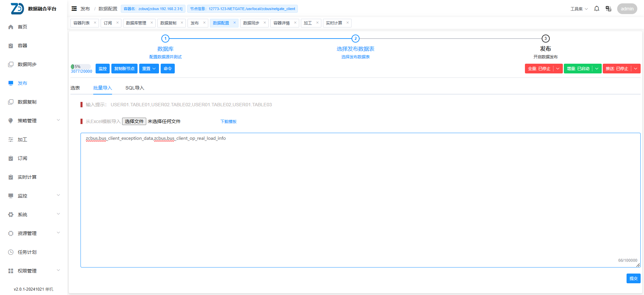Open the 全量: 已停止 dropdown arrow
This screenshot has width=644, height=295.
(x=558, y=69)
